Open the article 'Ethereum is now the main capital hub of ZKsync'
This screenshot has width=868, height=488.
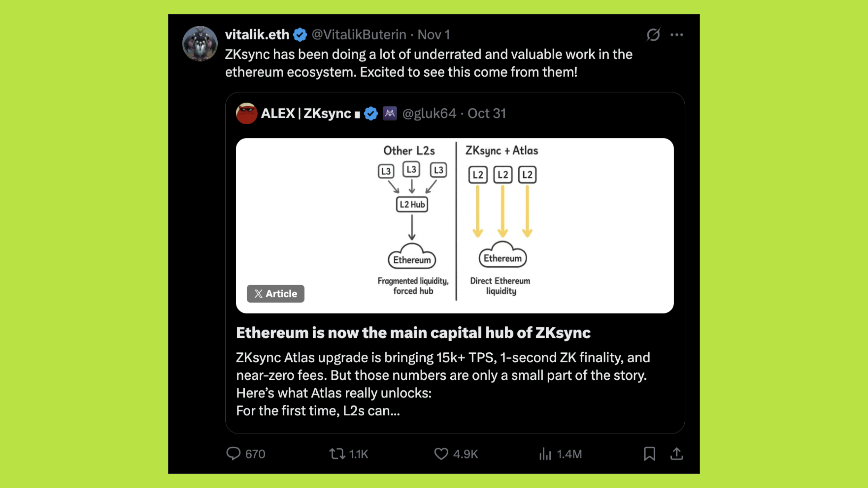[x=413, y=333]
